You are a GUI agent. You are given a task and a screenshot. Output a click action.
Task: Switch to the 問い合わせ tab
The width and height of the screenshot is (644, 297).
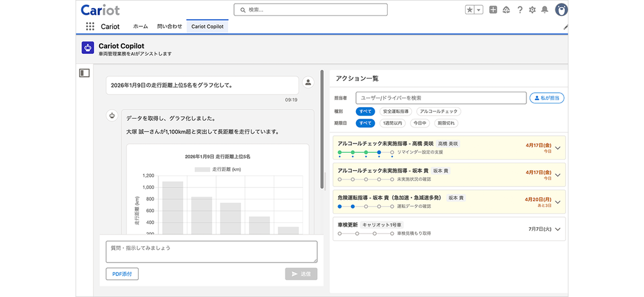(x=169, y=26)
